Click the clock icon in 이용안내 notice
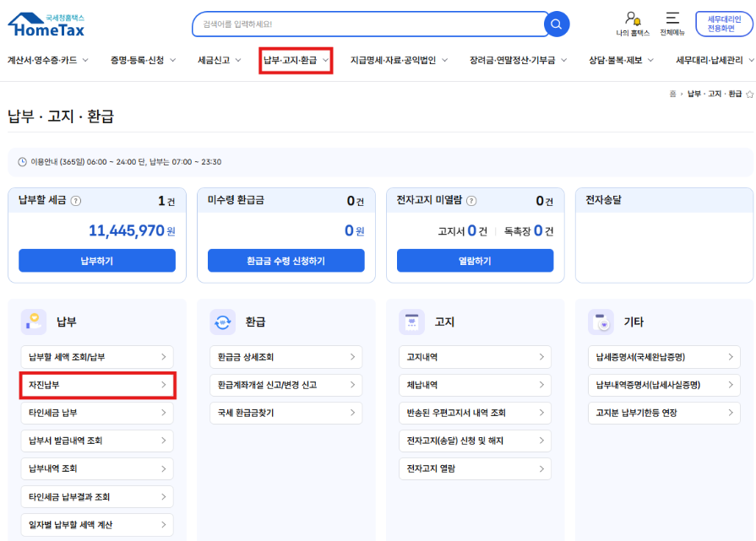756x541 pixels. coord(22,162)
